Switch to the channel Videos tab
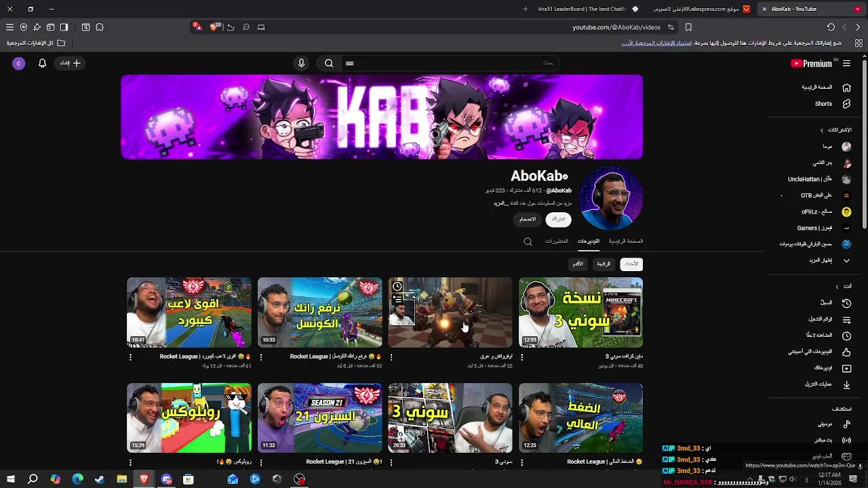The image size is (868, 488). 589,241
